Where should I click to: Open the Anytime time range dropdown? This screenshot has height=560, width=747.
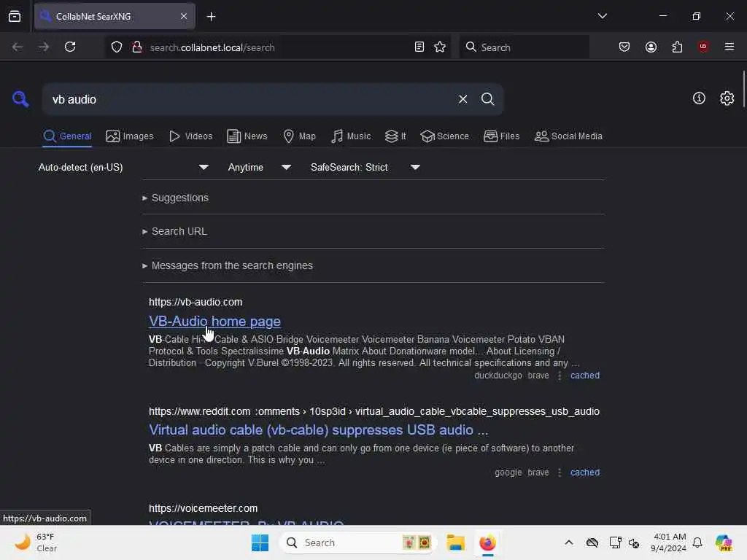pyautogui.click(x=259, y=168)
